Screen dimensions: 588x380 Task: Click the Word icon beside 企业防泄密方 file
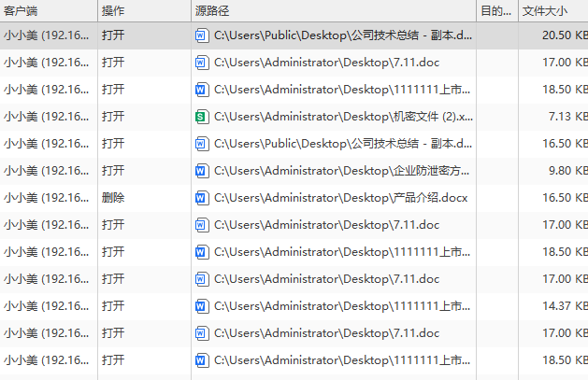(x=202, y=171)
